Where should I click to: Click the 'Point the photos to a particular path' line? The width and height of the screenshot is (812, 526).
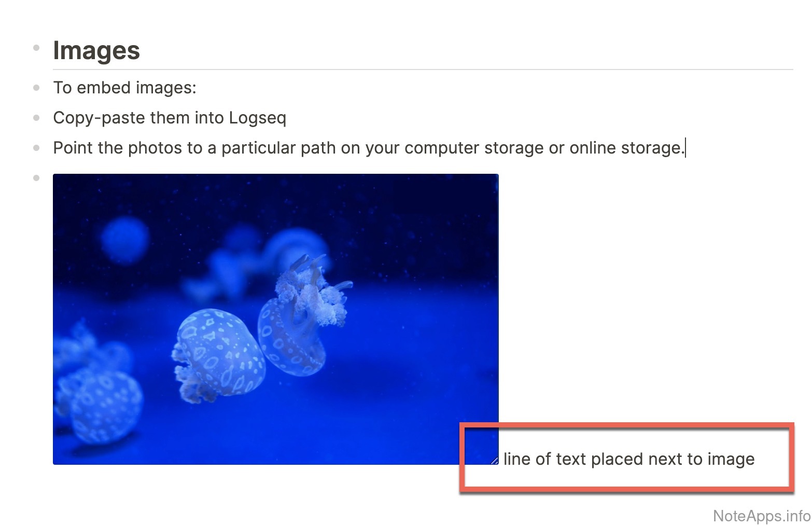369,148
